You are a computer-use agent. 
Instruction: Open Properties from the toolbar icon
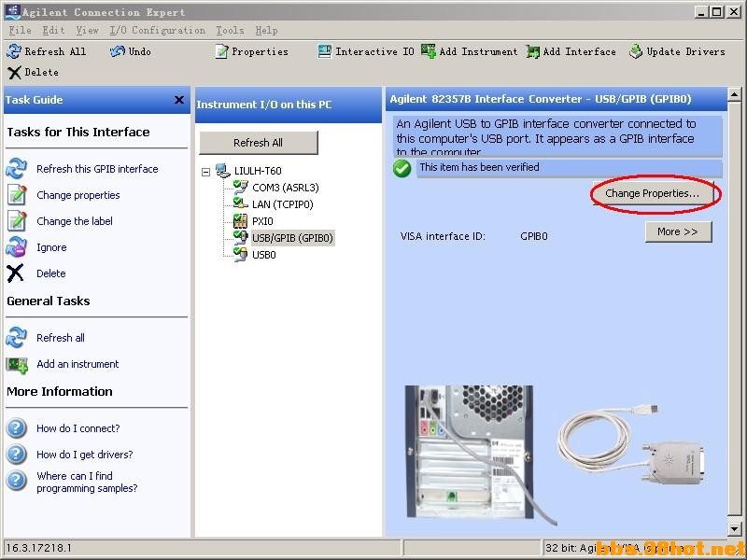pos(221,51)
